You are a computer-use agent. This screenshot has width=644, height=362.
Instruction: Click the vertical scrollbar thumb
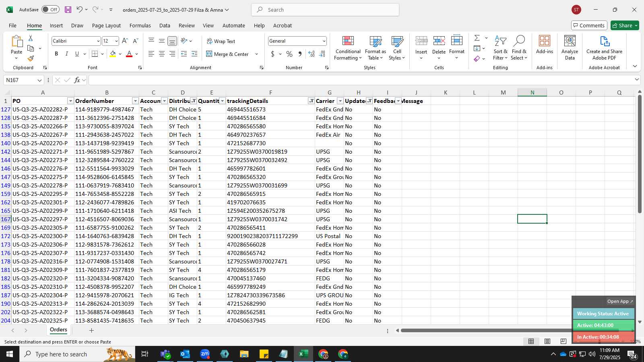(640, 154)
